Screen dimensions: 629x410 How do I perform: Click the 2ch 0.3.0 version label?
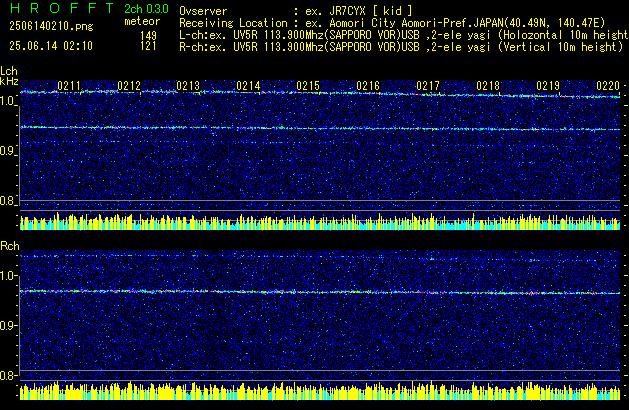146,9
